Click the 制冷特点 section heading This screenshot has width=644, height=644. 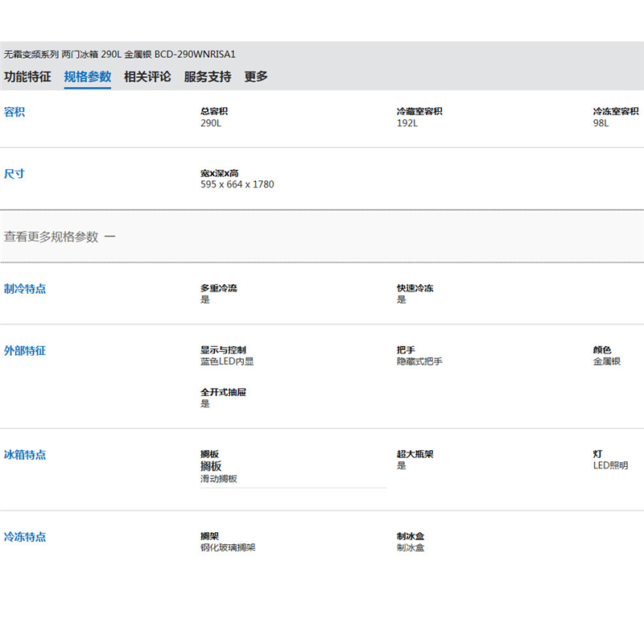click(25, 289)
